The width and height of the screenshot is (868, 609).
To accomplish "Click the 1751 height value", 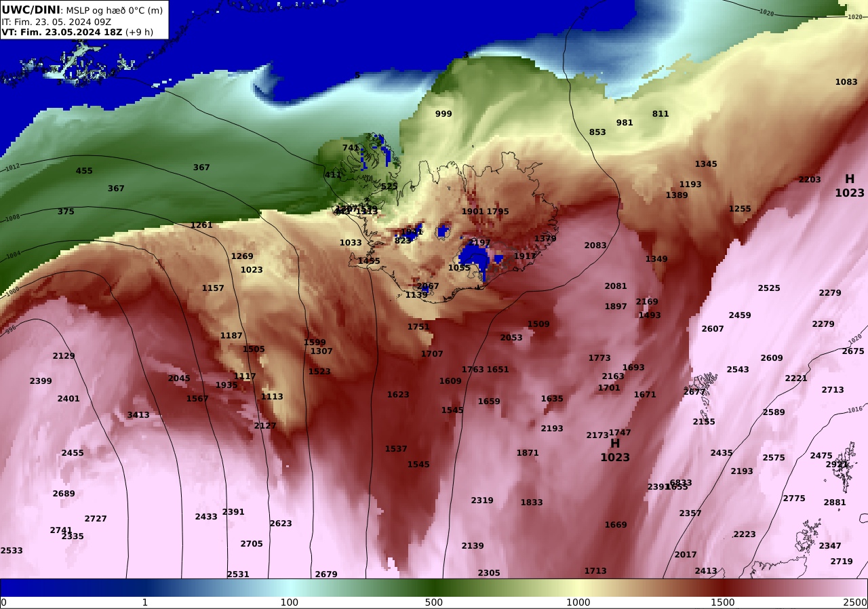I will coord(418,327).
